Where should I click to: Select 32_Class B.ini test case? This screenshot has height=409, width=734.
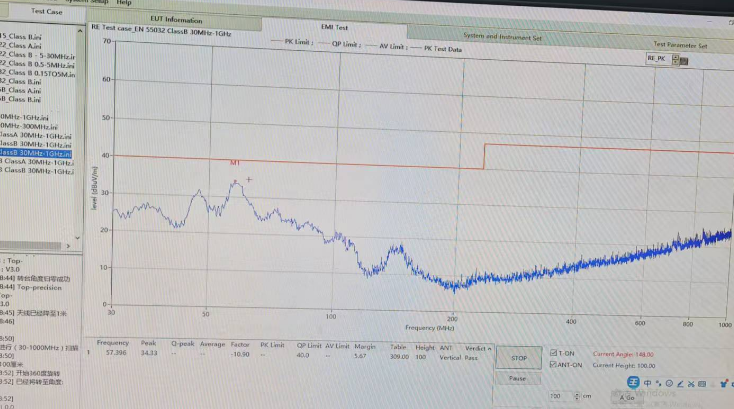click(21, 82)
